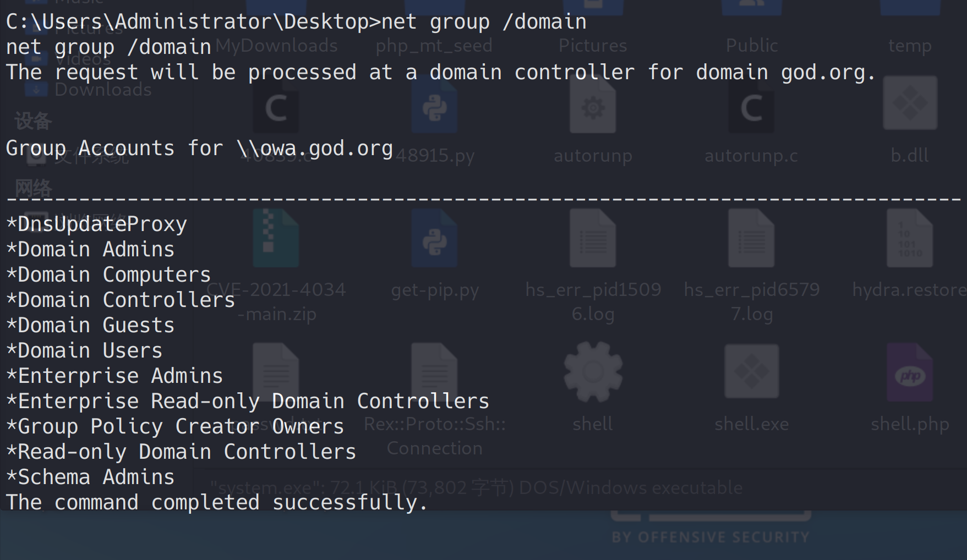
Task: Click the MyDownloads folder label
Action: [x=276, y=46]
